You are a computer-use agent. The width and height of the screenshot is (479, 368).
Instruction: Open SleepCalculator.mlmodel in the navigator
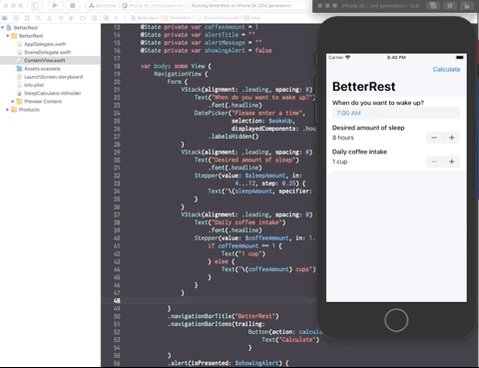pyautogui.click(x=52, y=93)
